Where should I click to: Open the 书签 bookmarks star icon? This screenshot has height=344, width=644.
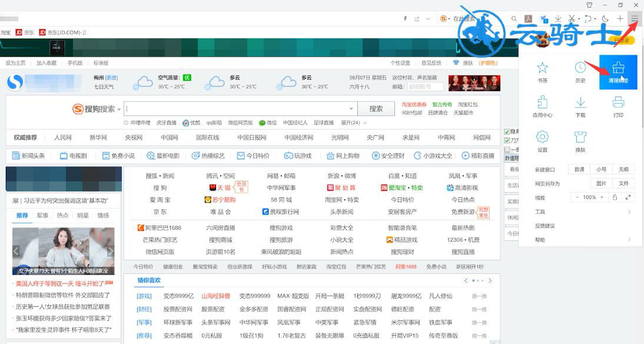(542, 68)
